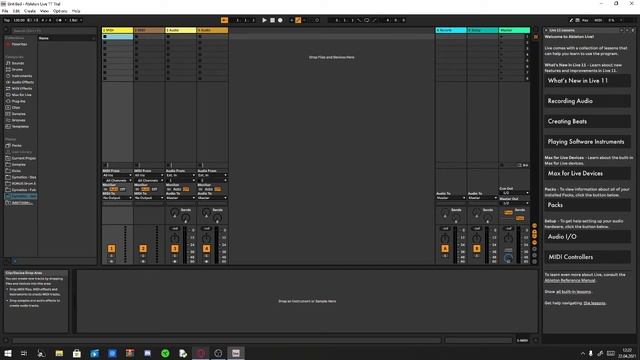The image size is (640, 360).
Task: Open Plug-ins category in browser
Action: coord(18,101)
